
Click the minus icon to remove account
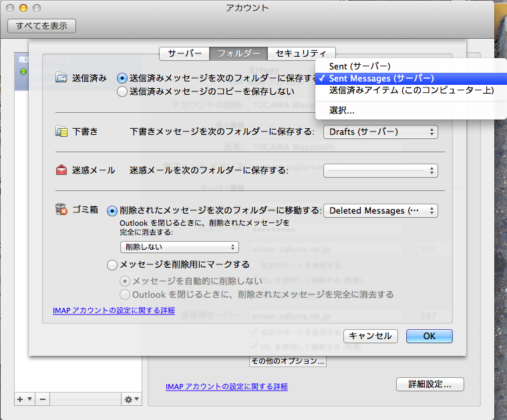pyautogui.click(x=42, y=399)
